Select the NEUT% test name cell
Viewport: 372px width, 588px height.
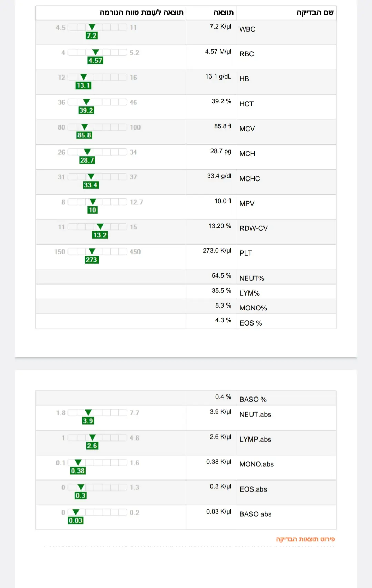tap(252, 278)
